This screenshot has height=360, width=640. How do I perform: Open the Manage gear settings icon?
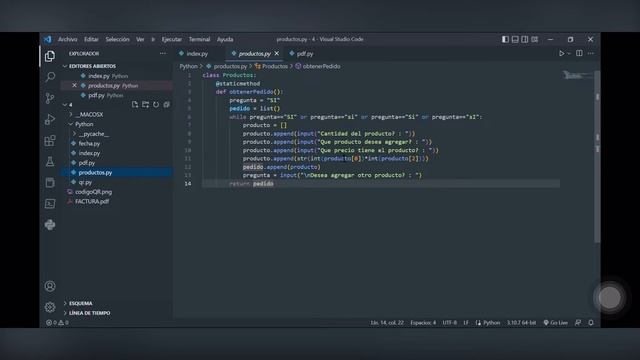tap(50, 307)
